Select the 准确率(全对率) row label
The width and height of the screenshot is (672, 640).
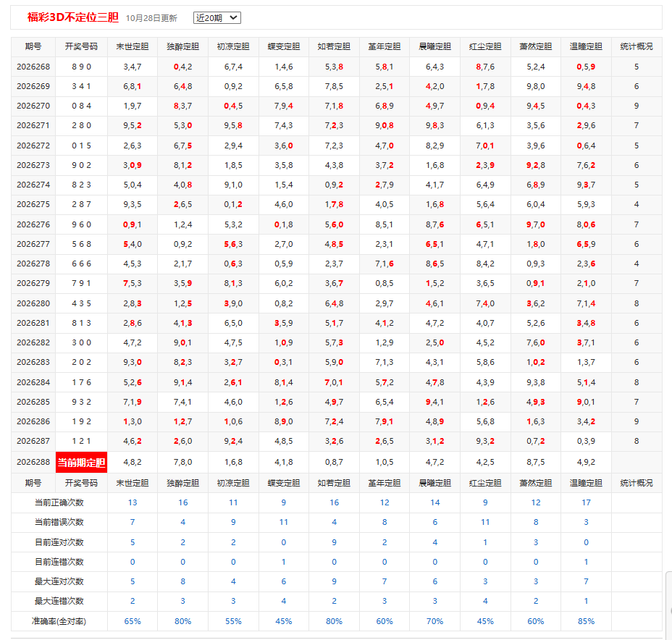click(59, 621)
